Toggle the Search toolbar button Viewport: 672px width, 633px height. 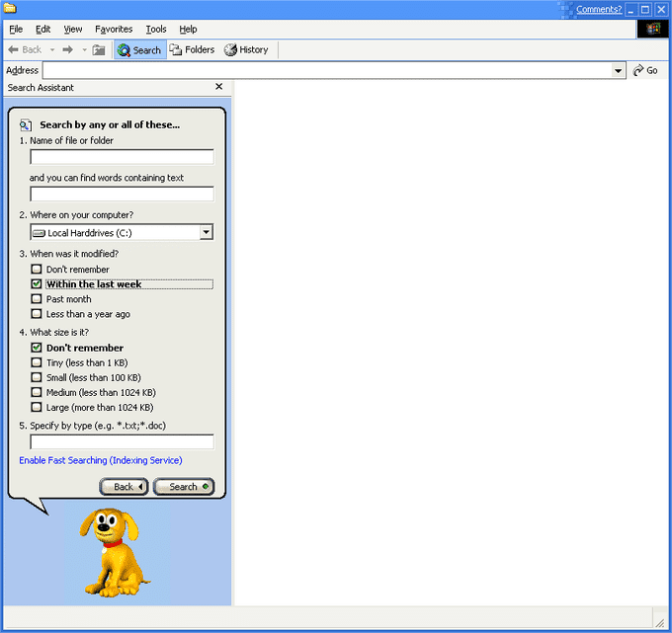click(x=139, y=49)
